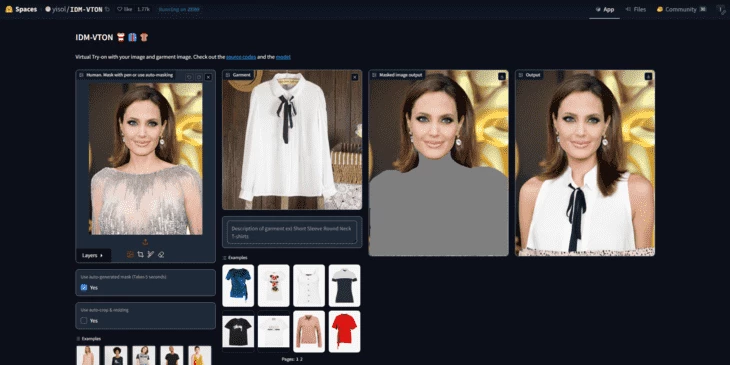Choose the white sleeveless button top example

tap(309, 285)
